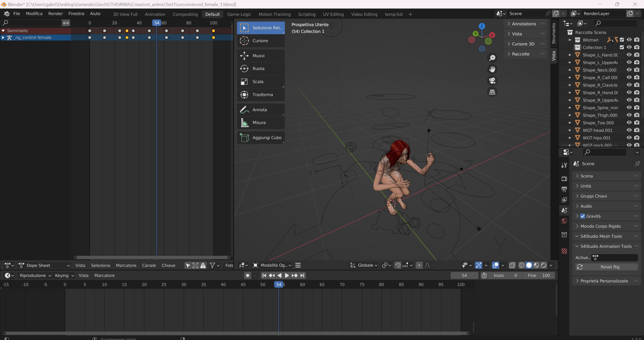This screenshot has height=340, width=644.
Task: Open the Texture properties checker icon
Action: 564,251
